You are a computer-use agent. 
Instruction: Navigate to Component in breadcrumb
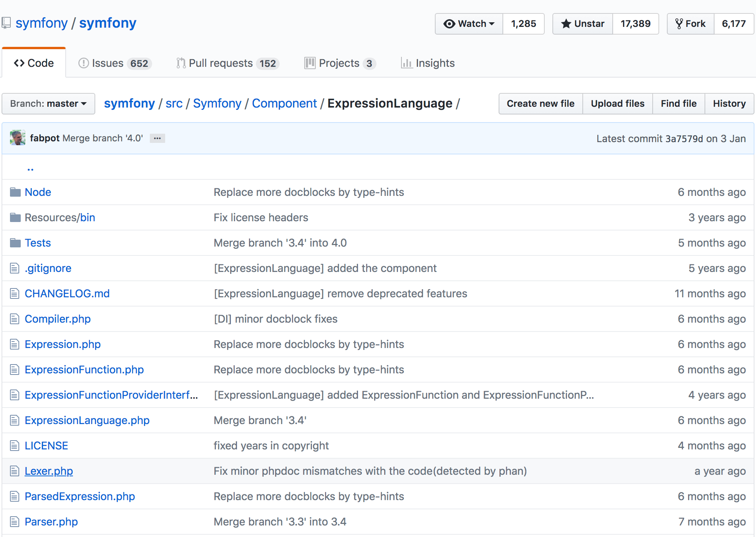click(x=284, y=103)
